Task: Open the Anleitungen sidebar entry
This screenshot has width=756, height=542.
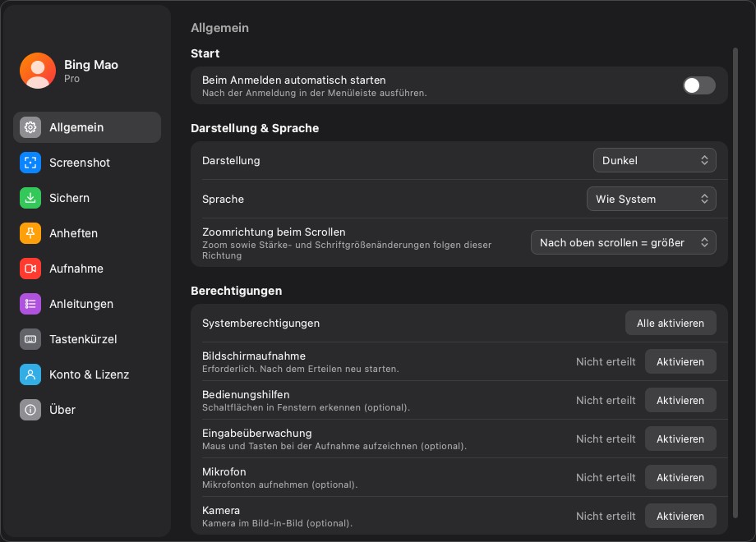Action: click(x=87, y=304)
